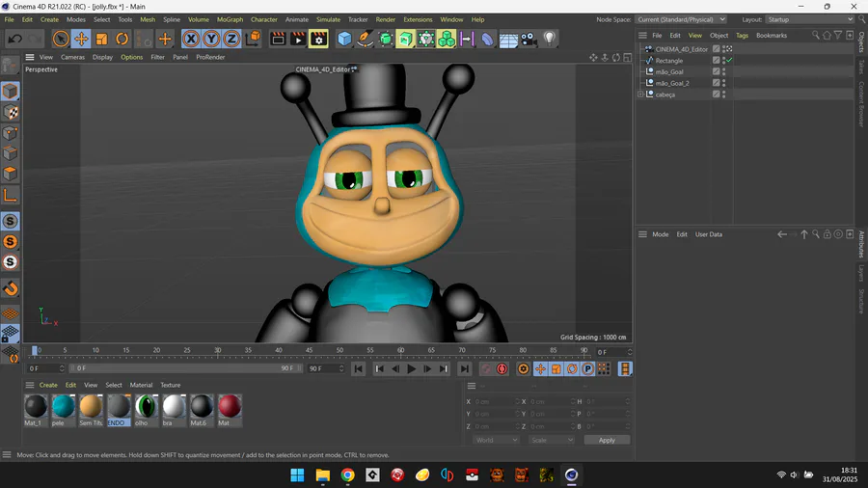Toggle Rectangle layer visibility box
Viewport: 868px width, 488px height.
click(716, 61)
